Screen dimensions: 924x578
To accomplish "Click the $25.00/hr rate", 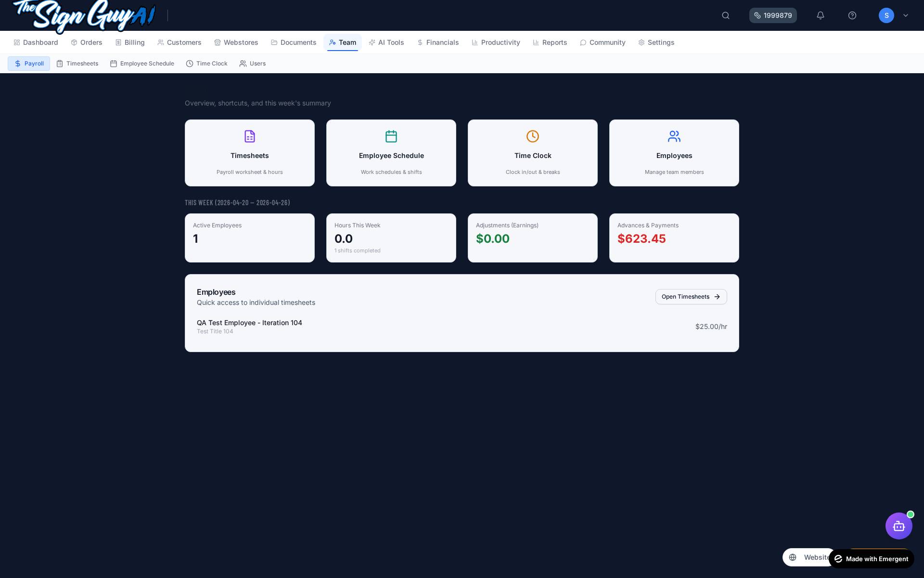I will click(711, 327).
